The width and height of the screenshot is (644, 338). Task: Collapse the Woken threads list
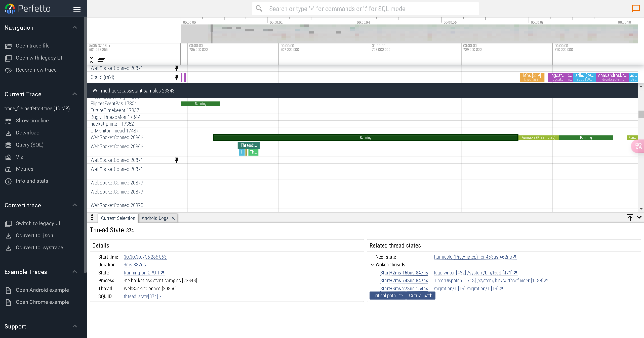pos(372,265)
